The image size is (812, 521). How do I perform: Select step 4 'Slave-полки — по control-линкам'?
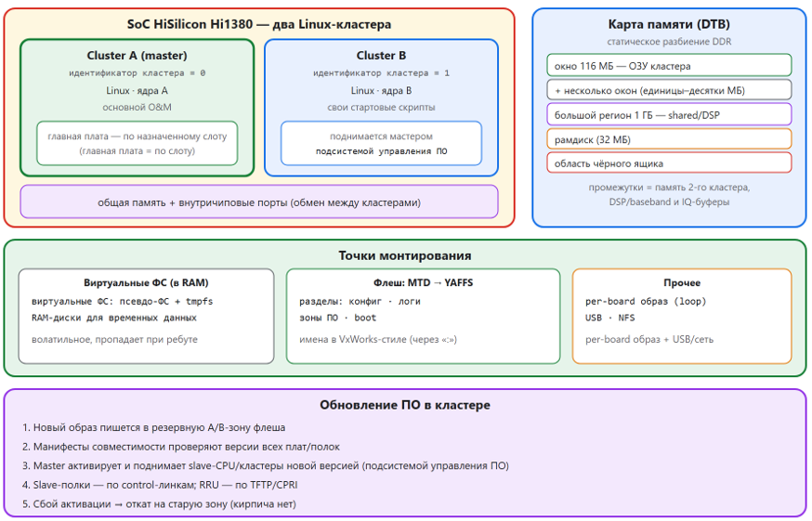coord(160,486)
